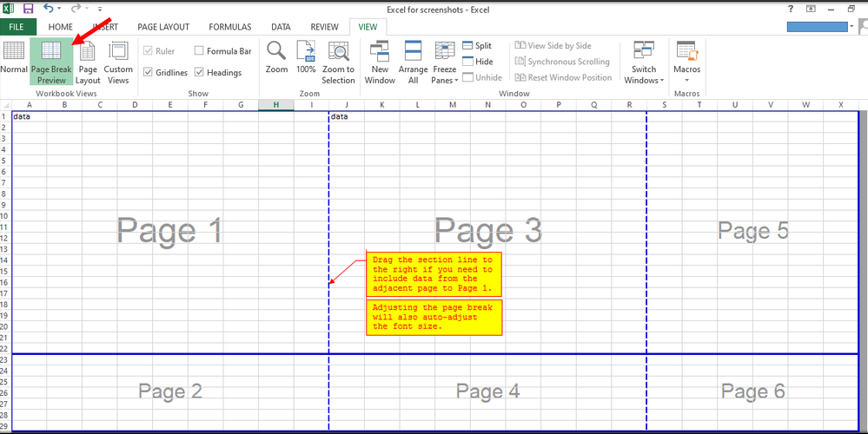Select row 1 header
Image resolution: width=868 pixels, height=434 pixels.
(5, 116)
